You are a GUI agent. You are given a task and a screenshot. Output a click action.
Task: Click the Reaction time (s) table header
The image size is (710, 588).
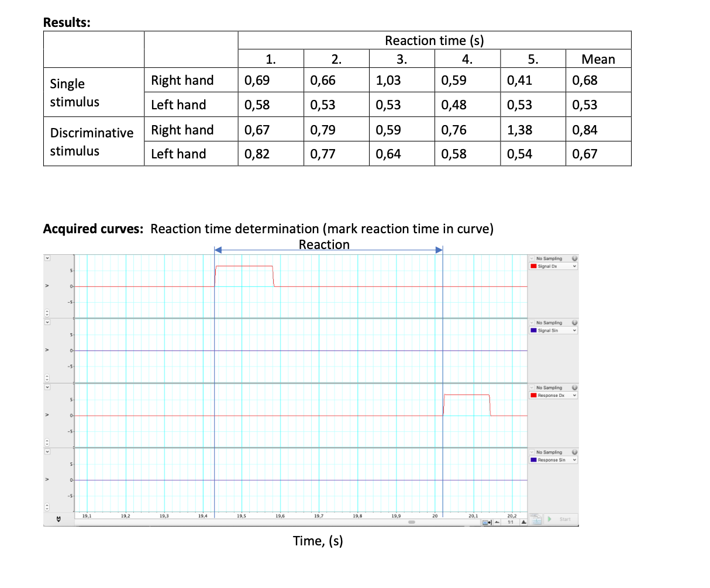tap(435, 40)
